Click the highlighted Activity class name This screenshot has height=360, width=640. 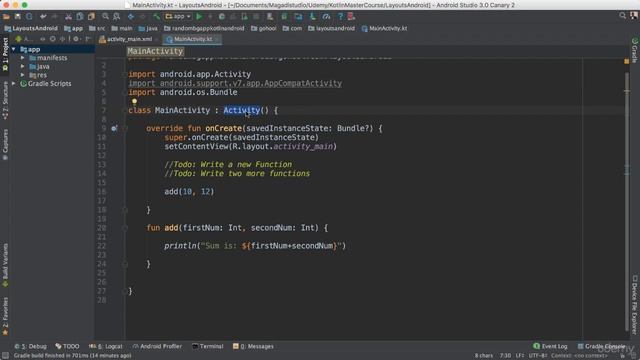click(x=242, y=110)
